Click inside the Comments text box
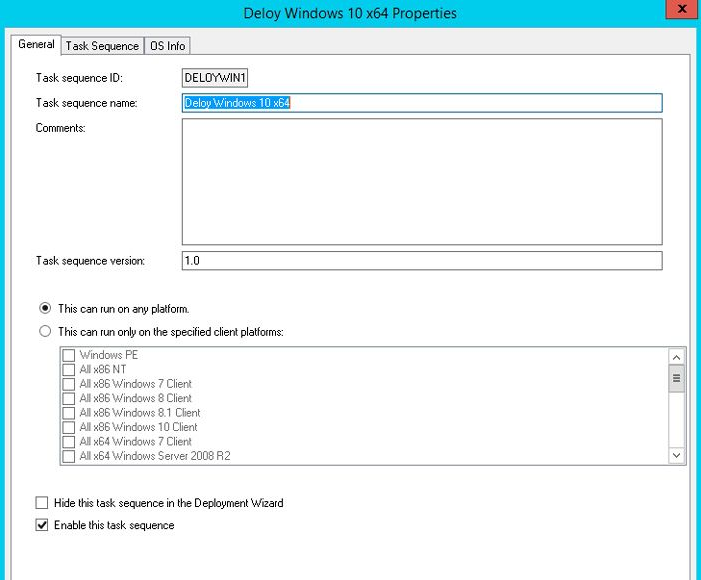The width and height of the screenshot is (701, 580). pyautogui.click(x=422, y=182)
